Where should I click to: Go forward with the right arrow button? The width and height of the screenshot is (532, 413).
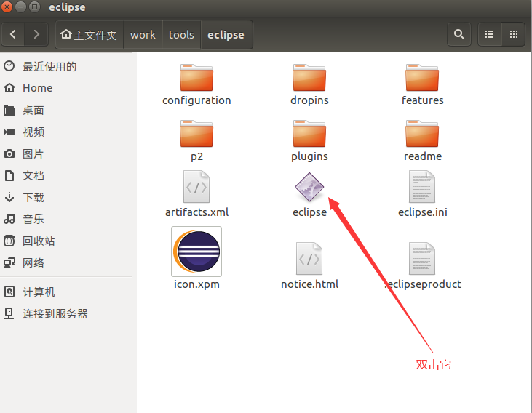tap(36, 34)
